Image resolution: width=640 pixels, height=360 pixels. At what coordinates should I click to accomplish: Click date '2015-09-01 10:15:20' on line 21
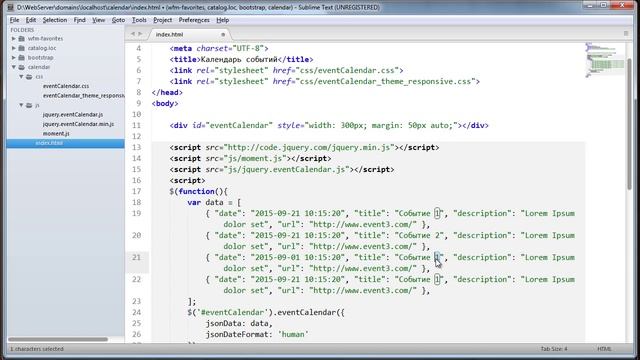tap(298, 258)
